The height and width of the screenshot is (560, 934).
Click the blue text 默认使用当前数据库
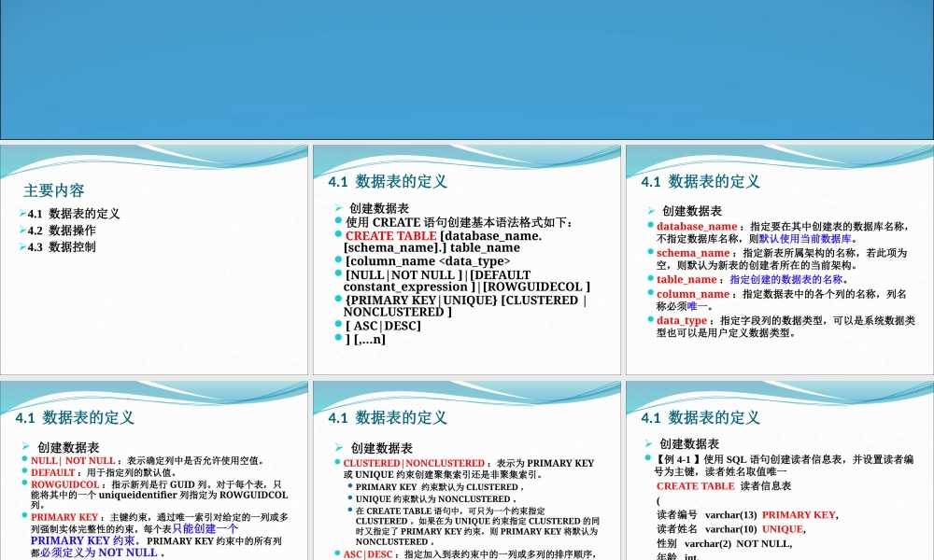tap(805, 239)
